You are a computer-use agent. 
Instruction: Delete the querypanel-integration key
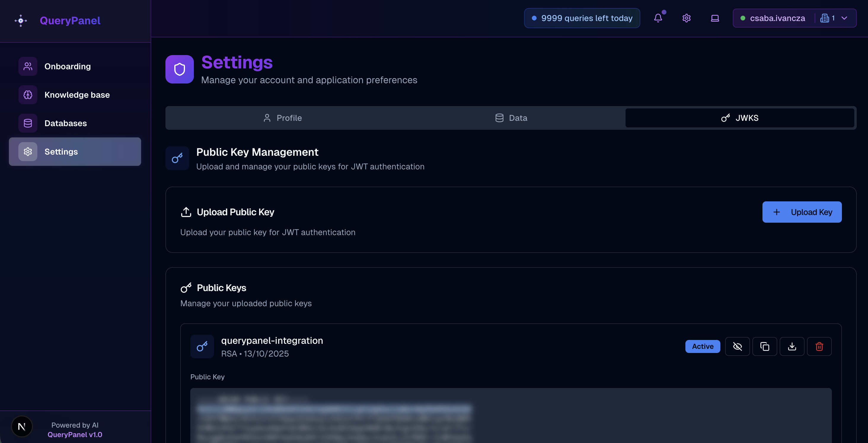click(819, 346)
